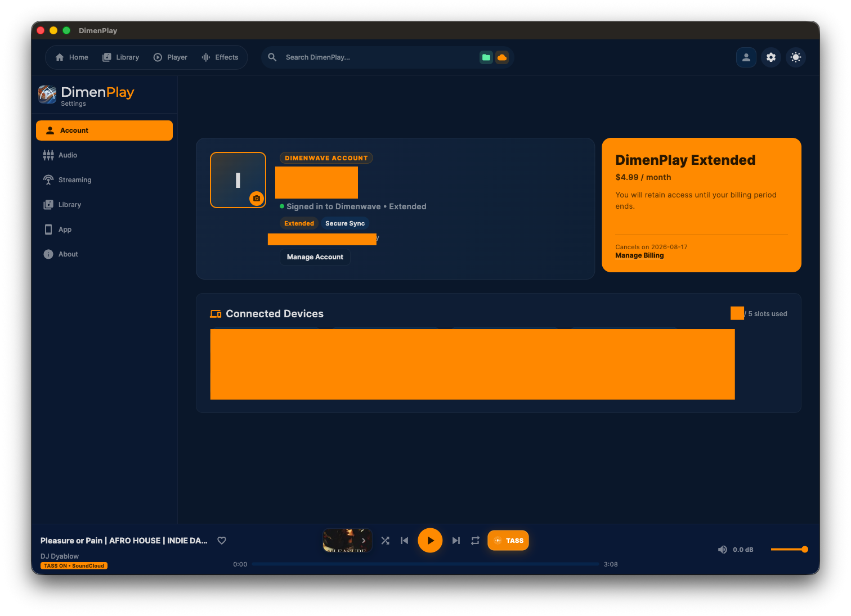Click the Connected Devices heading icon
851x616 pixels.
216,314
